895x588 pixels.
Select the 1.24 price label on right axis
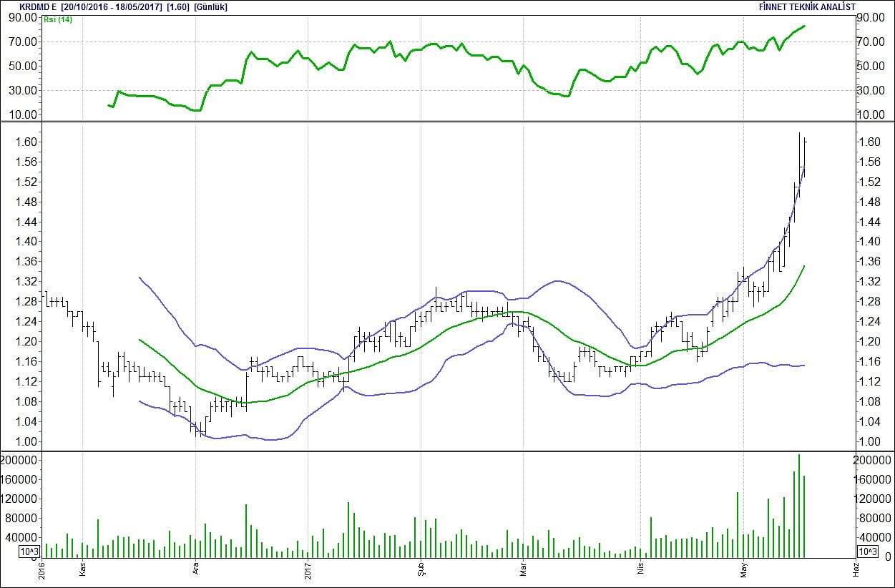click(869, 321)
